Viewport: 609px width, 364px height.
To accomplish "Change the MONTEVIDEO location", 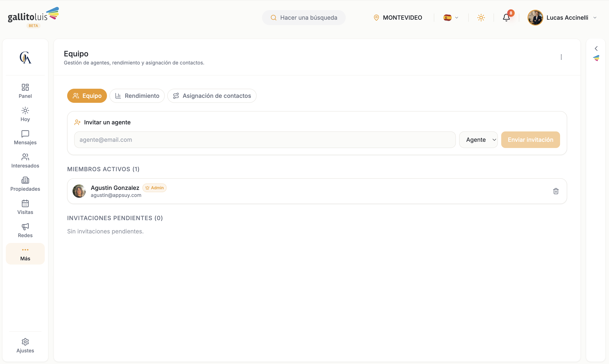I will click(x=398, y=17).
